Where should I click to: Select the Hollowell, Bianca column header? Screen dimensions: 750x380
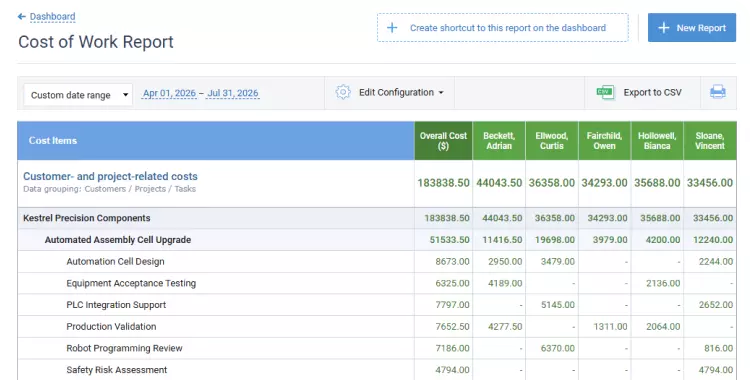point(657,141)
